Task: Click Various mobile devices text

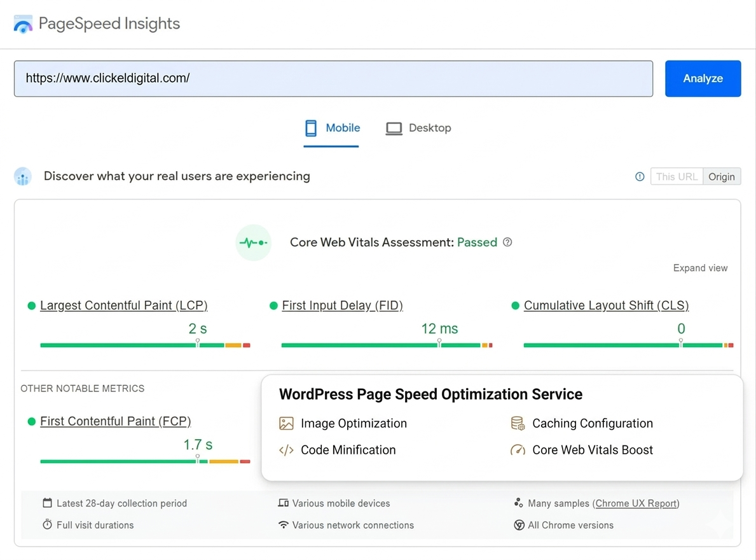Action: (x=341, y=503)
